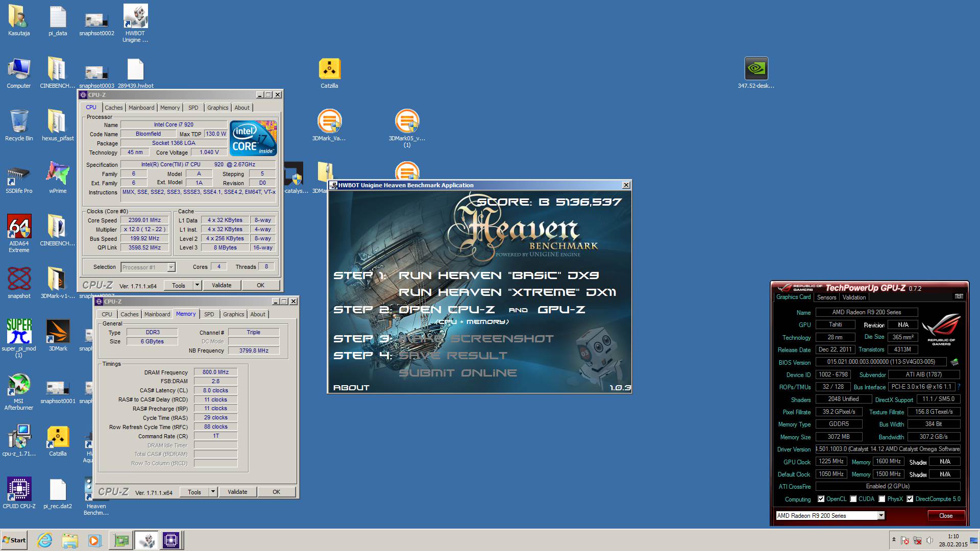
Task: Open hexus_pifast folder
Action: (x=58, y=126)
